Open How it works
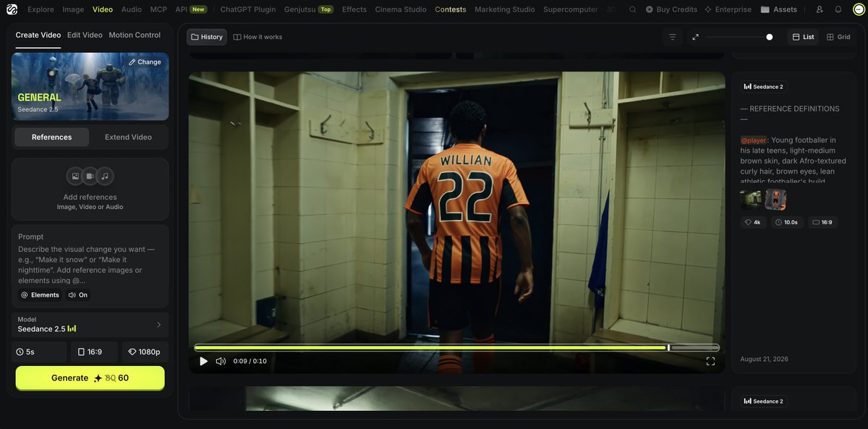The image size is (868, 429). (x=258, y=37)
